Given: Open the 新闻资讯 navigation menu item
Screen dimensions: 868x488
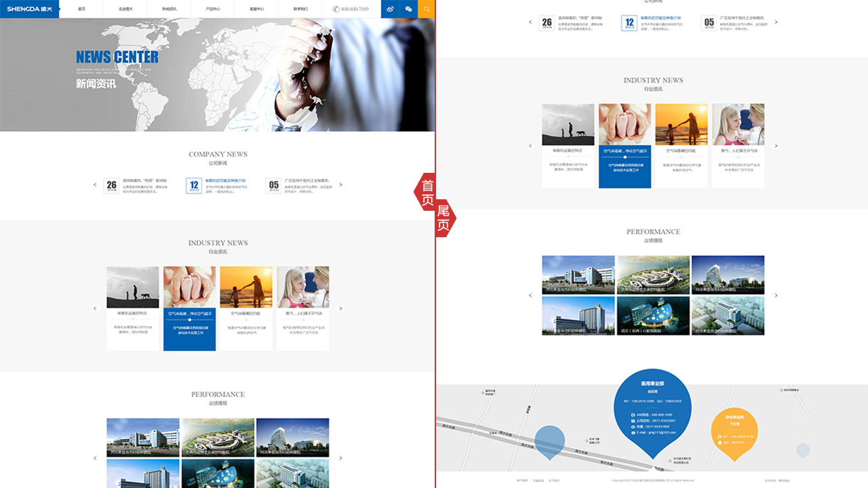Looking at the screenshot, I should click(x=169, y=9).
